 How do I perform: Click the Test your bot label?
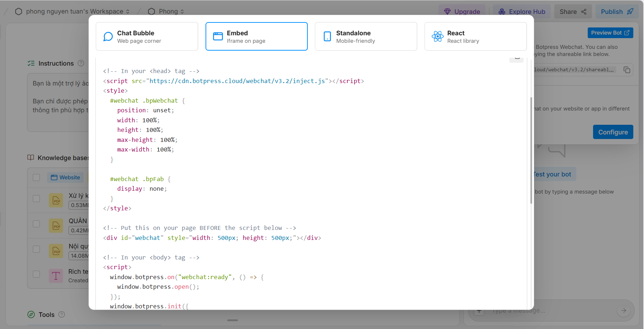click(552, 174)
